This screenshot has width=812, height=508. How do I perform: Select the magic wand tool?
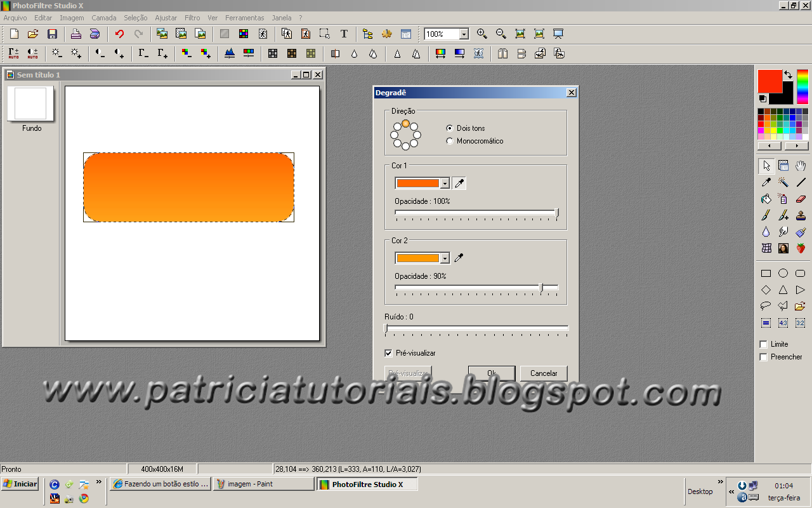point(783,182)
